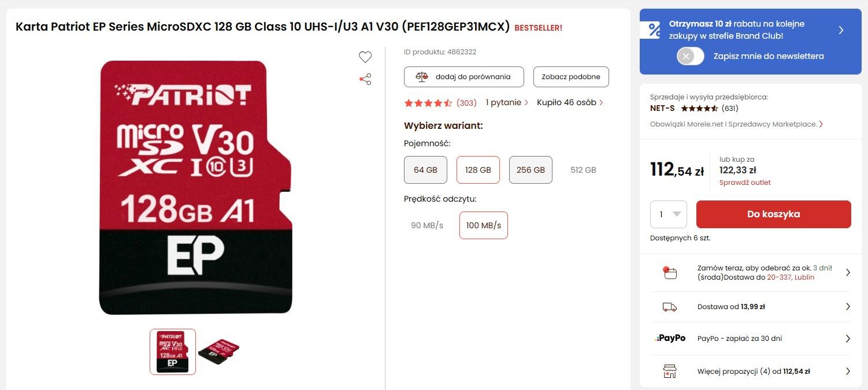Click the Zobacz podobne button
Viewport: 868px width, 390px height.
[x=571, y=77]
